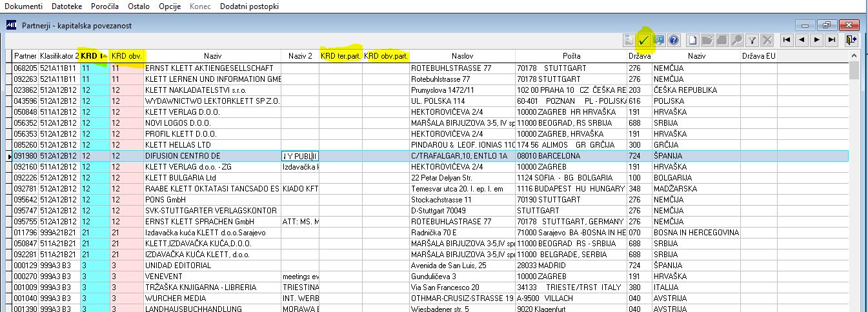Go to next record arrow

tap(816, 40)
